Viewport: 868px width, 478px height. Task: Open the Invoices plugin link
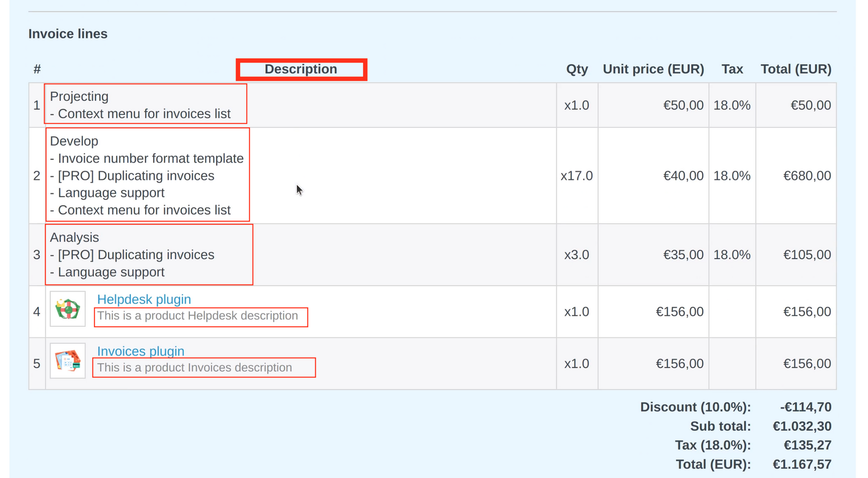(x=141, y=351)
